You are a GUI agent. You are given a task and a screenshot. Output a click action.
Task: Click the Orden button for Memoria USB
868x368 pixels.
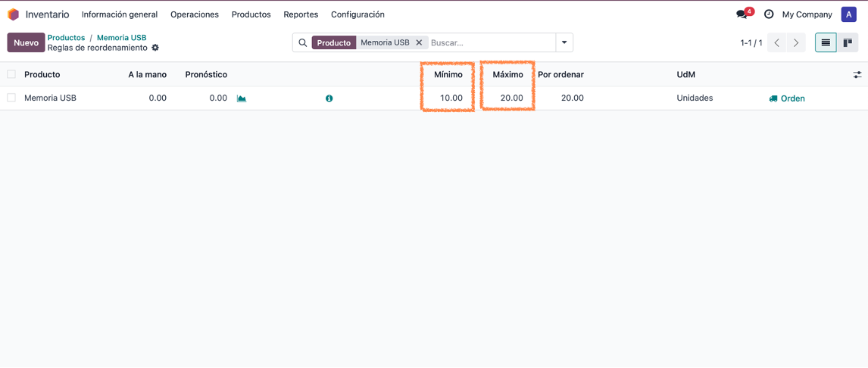(x=787, y=98)
